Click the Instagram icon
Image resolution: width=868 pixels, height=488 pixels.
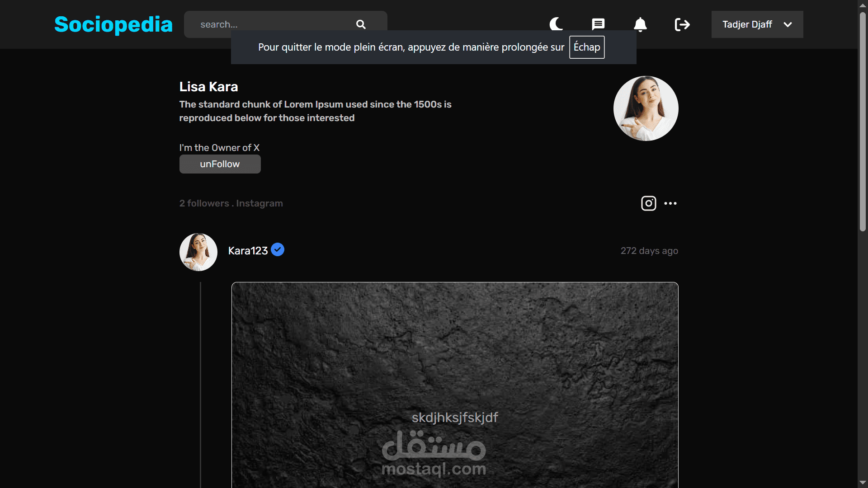[649, 203]
